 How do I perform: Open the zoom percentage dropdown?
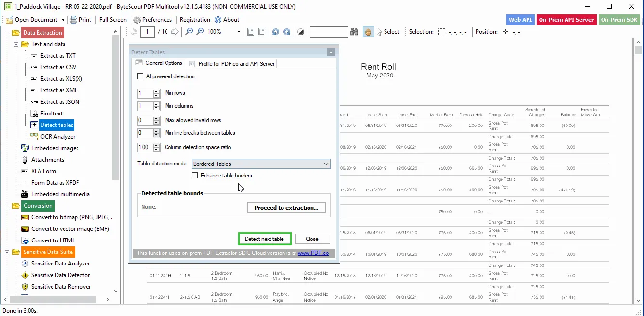tap(238, 31)
